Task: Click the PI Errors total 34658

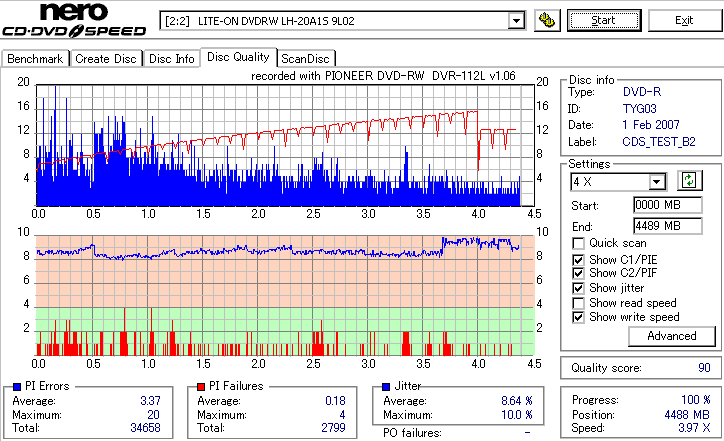Action: click(x=145, y=428)
